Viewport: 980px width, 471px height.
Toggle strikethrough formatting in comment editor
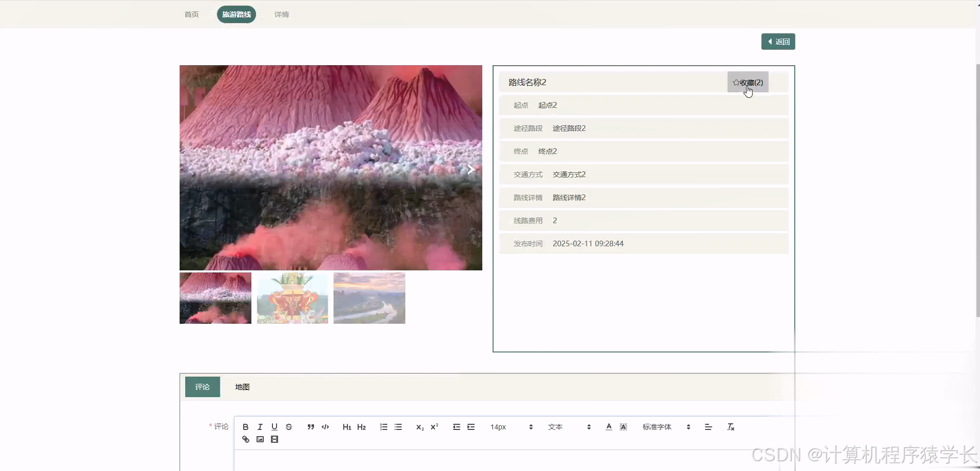[x=289, y=427]
